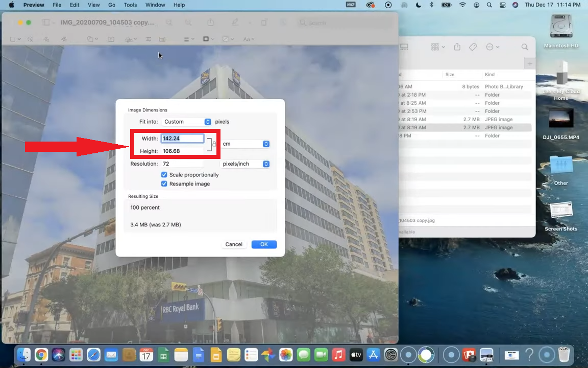Open System Preferences from the Dock
Screen dimensions: 588x368
coord(391,355)
